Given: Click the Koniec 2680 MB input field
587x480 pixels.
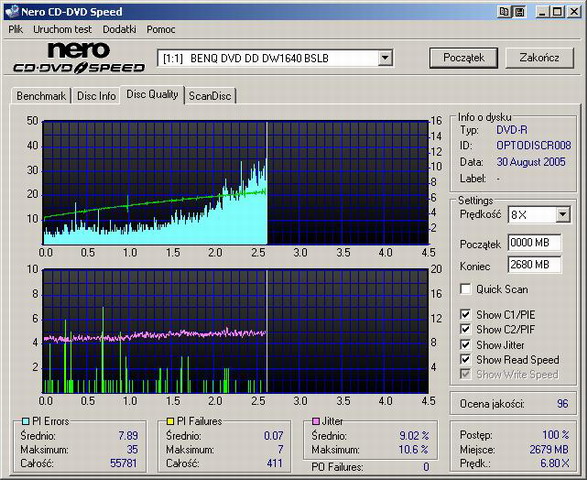Looking at the screenshot, I should coord(535,265).
